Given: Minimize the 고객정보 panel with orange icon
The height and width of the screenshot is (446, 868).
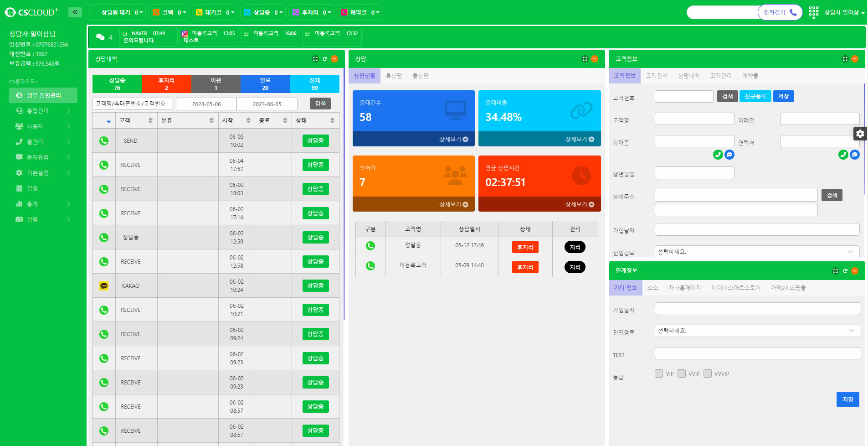Looking at the screenshot, I should (855, 59).
